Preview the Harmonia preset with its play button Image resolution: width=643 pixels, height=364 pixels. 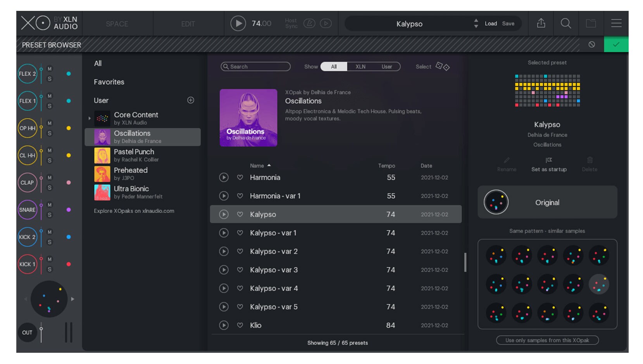click(224, 177)
